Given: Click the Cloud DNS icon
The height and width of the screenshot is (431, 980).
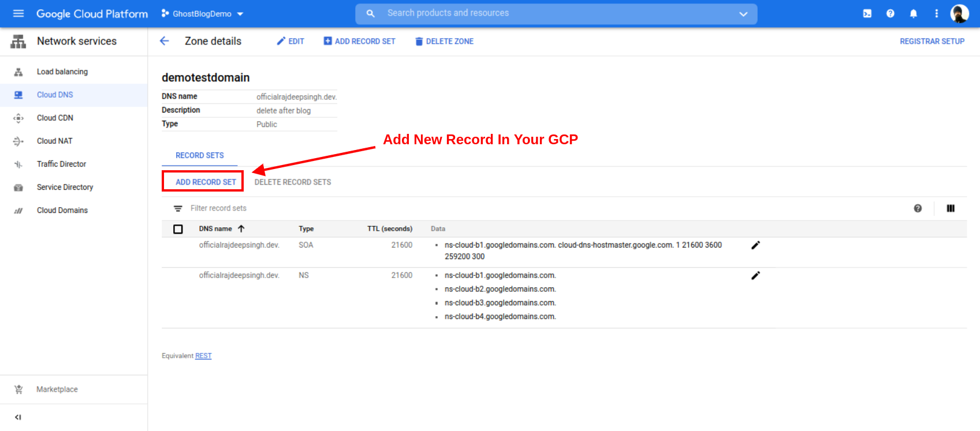Looking at the screenshot, I should click(18, 95).
